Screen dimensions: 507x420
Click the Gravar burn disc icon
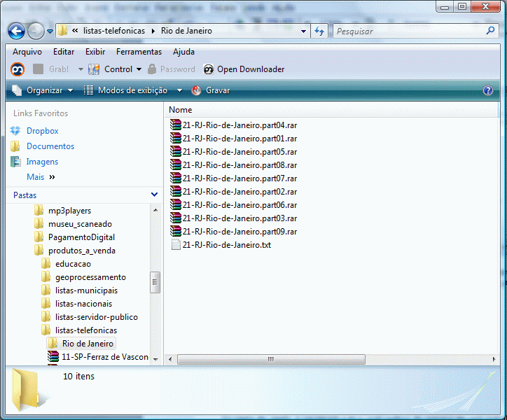(x=197, y=90)
